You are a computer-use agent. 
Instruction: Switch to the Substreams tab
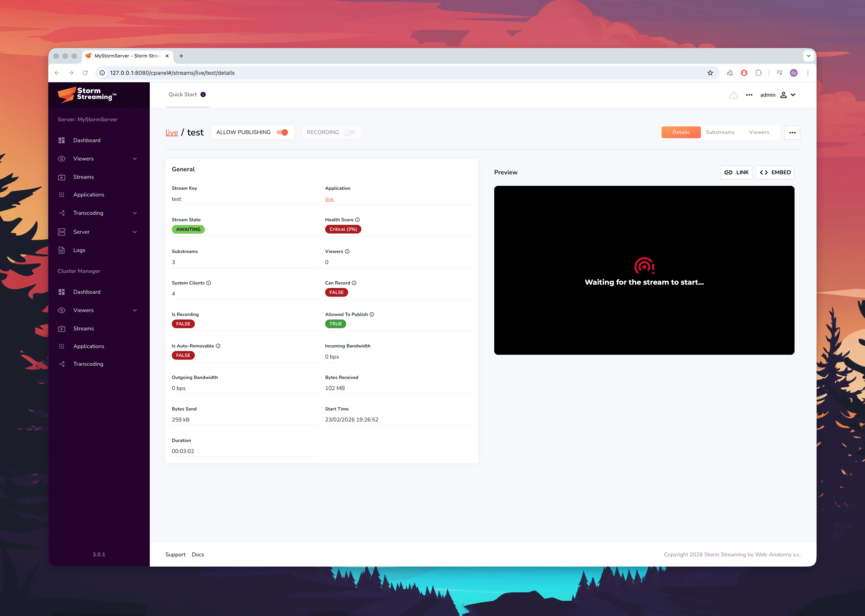[720, 132]
